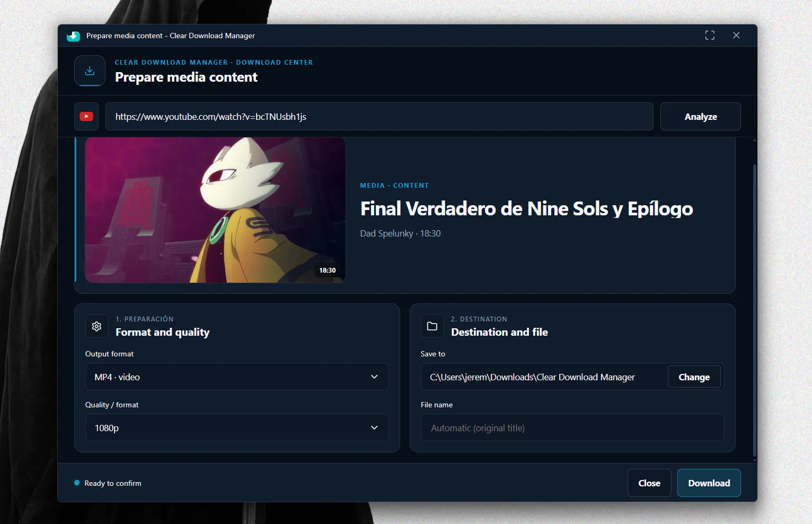Click the 'CLEAR DOWNLOAD MANAGER · DOWNLOAD CENTER' breadcrumb text

214,63
